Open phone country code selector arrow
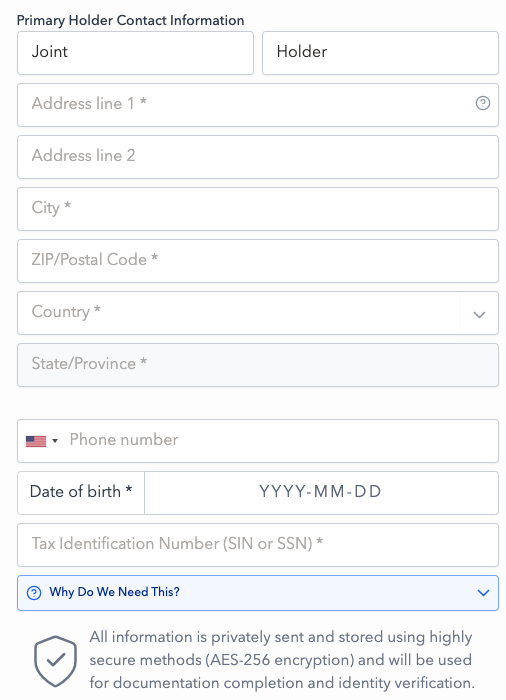506x700 pixels. [55, 441]
